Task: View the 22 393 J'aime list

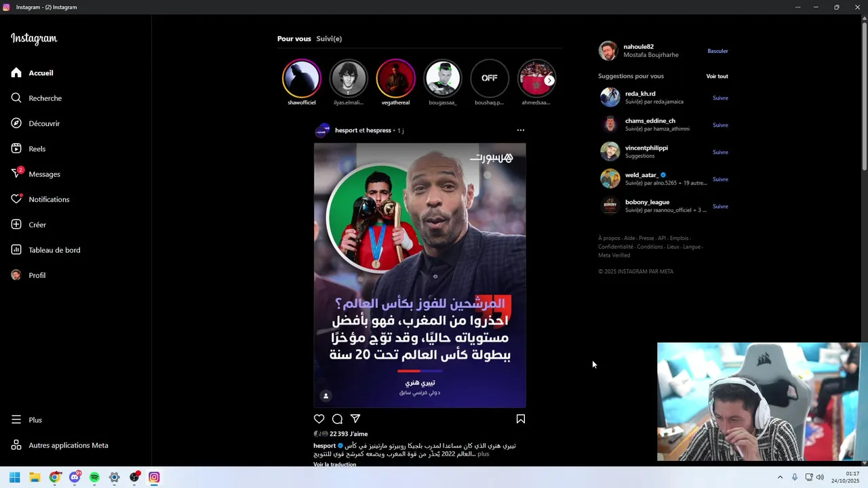Action: 349,434
